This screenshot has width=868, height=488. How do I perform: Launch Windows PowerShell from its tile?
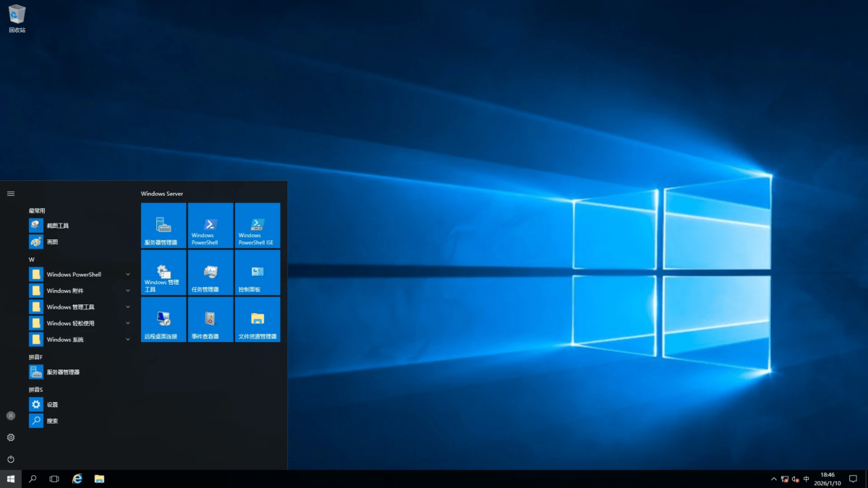[x=210, y=226]
